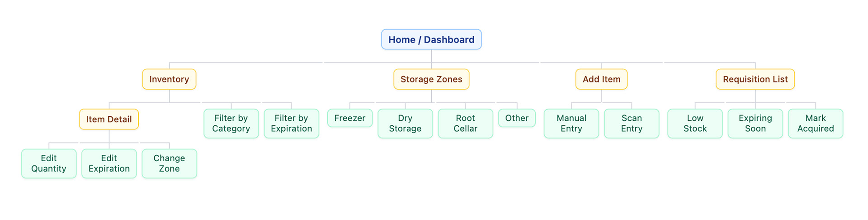Select the Inventory node
Screen dimensions: 868x220
[169, 79]
